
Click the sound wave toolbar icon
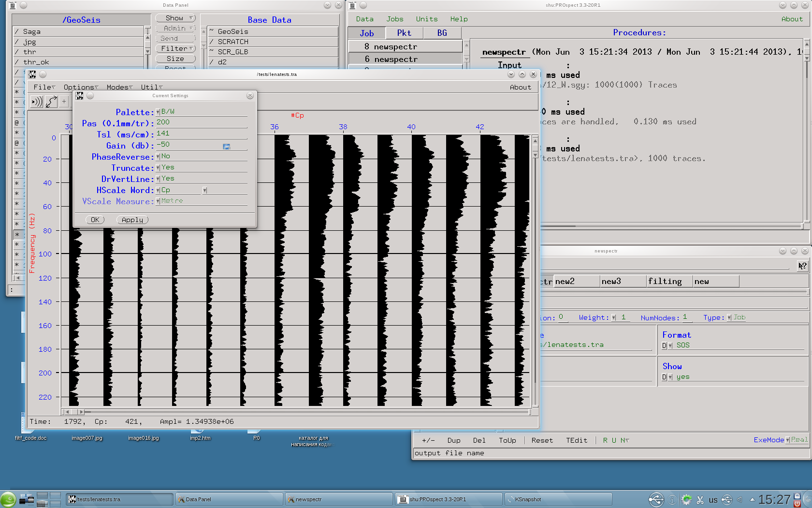(x=37, y=102)
